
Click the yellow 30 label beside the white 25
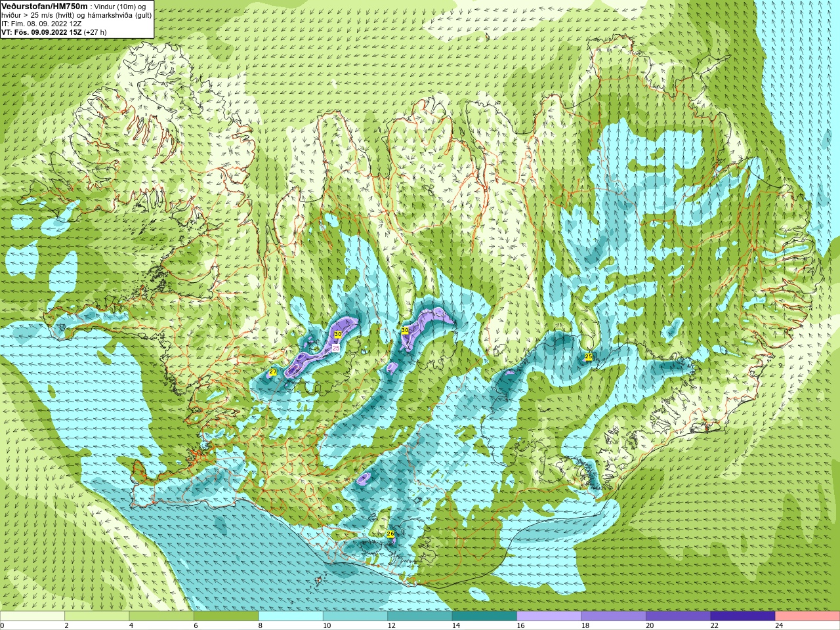click(x=338, y=334)
